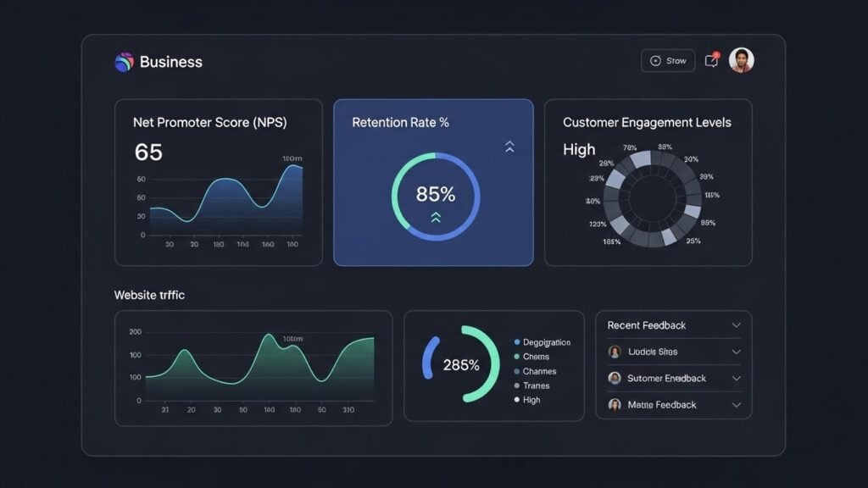Click the chevron below the 85% gauge
This screenshot has height=488, width=868.
click(434, 219)
